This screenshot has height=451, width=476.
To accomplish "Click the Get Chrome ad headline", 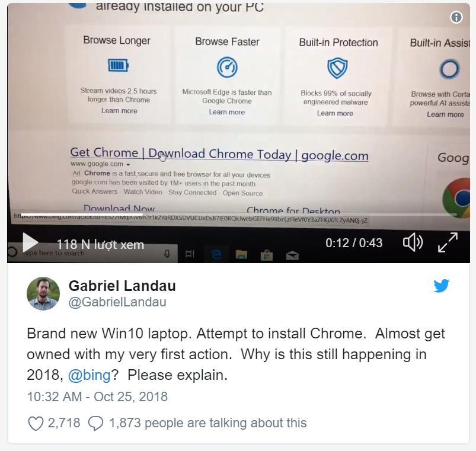I will click(x=219, y=154).
